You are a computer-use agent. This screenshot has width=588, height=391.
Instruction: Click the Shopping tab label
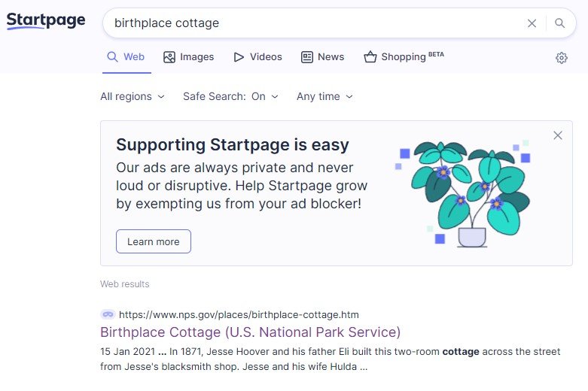pos(404,57)
